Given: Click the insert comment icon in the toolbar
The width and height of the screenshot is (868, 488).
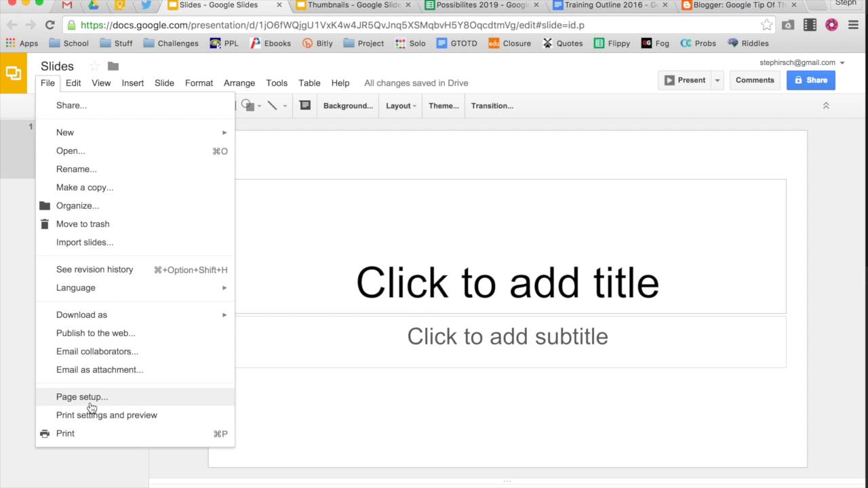Looking at the screenshot, I should (x=305, y=106).
